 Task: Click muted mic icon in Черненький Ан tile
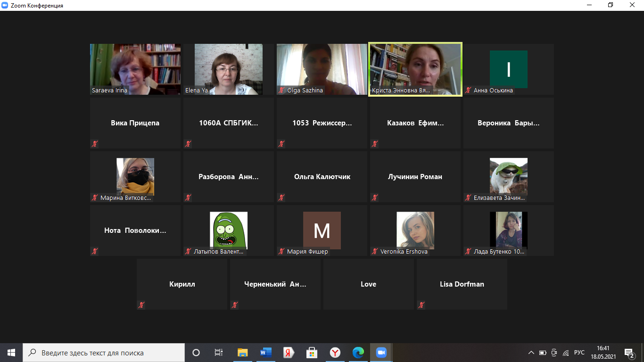(235, 305)
